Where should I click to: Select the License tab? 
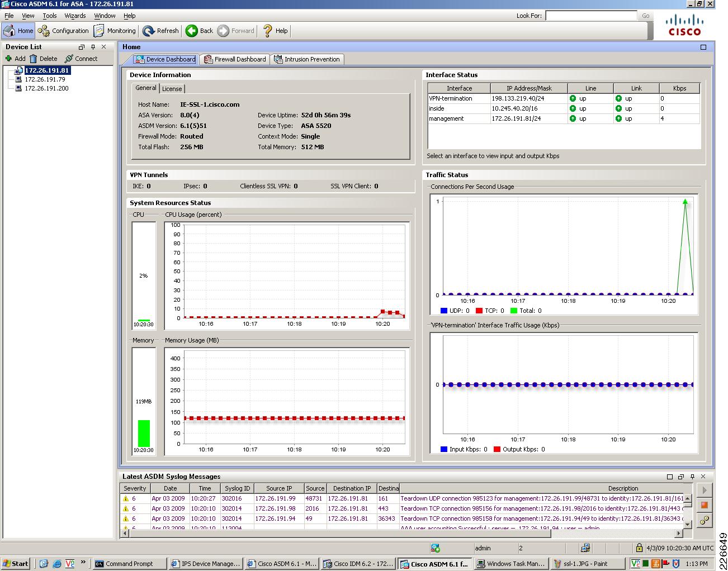(x=172, y=89)
